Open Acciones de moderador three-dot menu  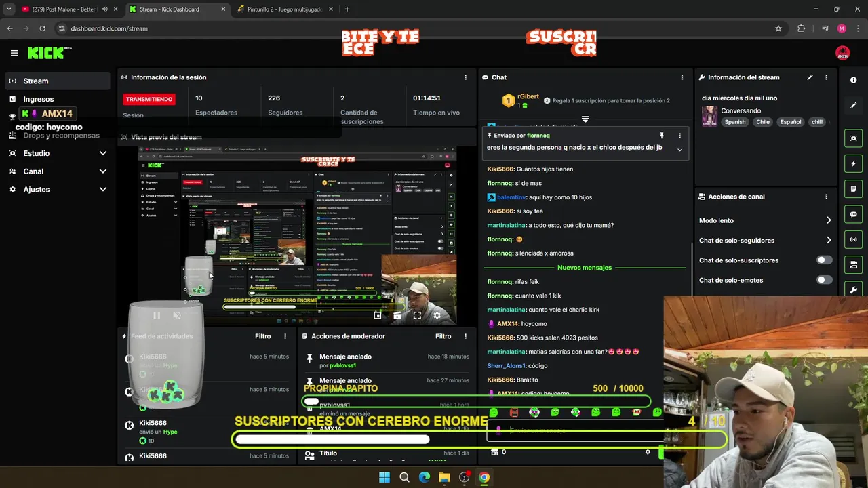pyautogui.click(x=465, y=336)
